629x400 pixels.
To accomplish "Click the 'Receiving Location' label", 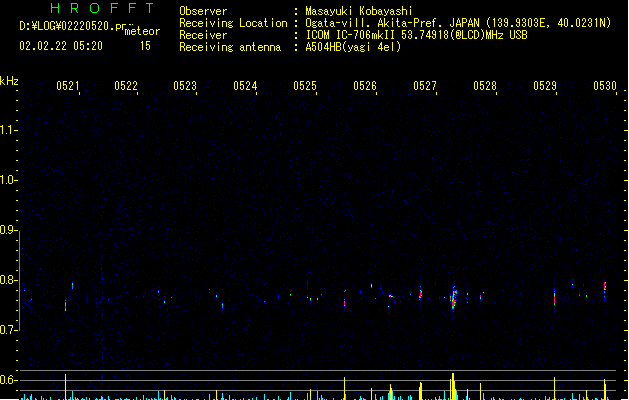I will click(233, 23).
